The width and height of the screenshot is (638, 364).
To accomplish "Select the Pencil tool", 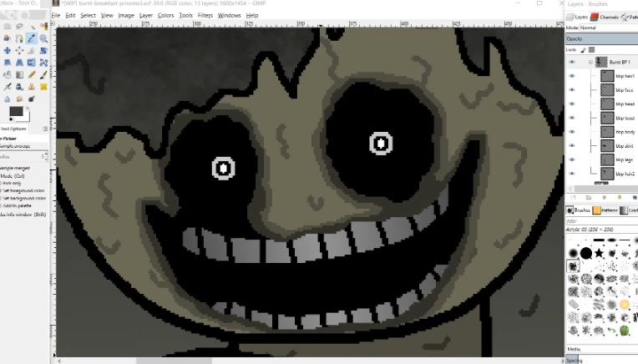I will click(x=32, y=75).
